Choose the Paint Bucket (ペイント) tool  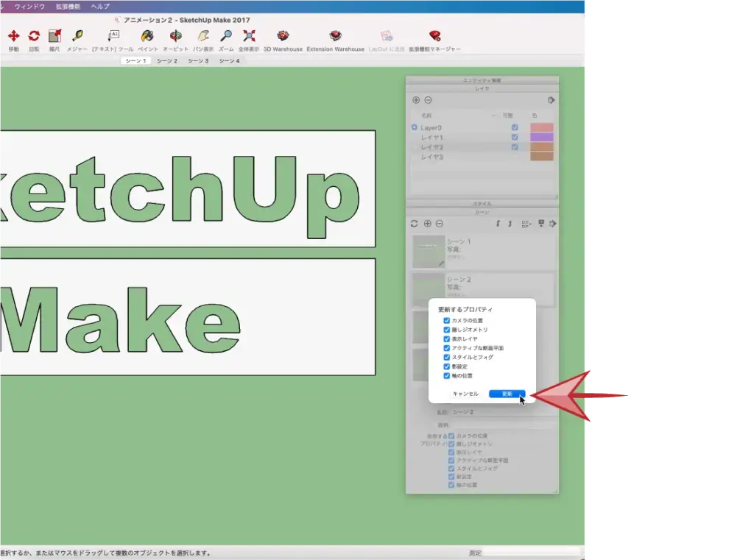click(147, 36)
